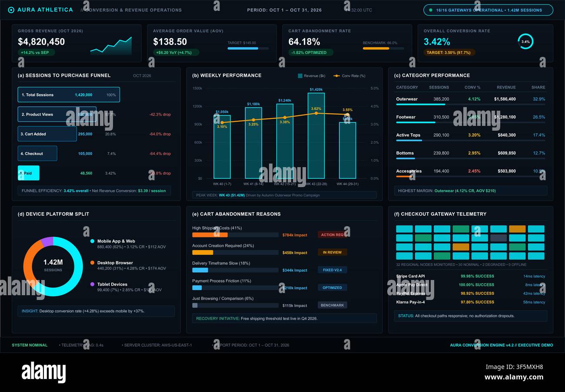The height and width of the screenshot is (392, 565).
Task: Sort by the SESSIONS column header
Action: (x=439, y=87)
